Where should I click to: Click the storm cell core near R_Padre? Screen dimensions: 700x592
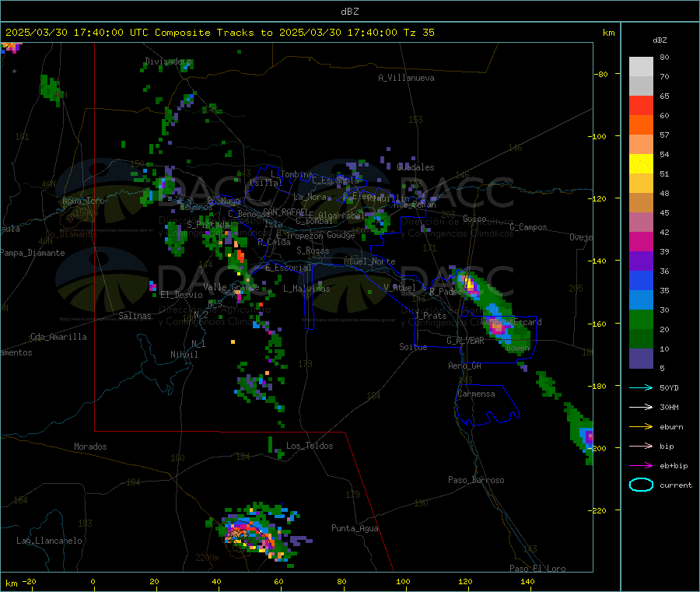coord(469,284)
